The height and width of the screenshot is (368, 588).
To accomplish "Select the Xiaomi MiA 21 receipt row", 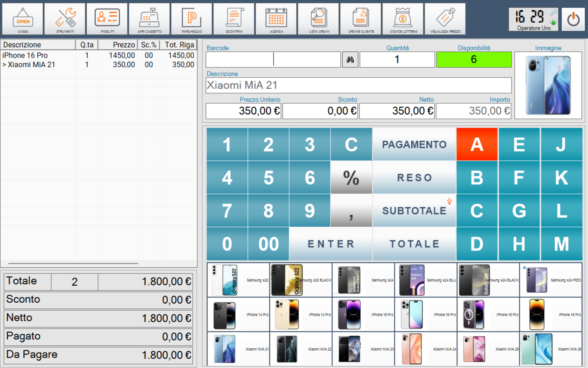I will (x=99, y=64).
